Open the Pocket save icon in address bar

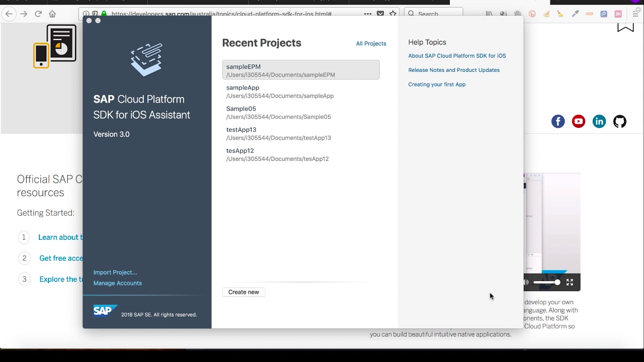point(380,14)
